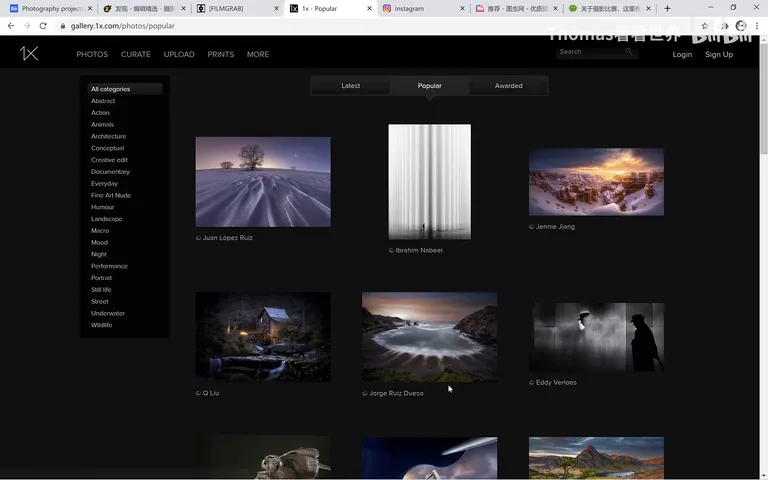Close the Instagram tab
The height and width of the screenshot is (480, 768).
point(462,8)
